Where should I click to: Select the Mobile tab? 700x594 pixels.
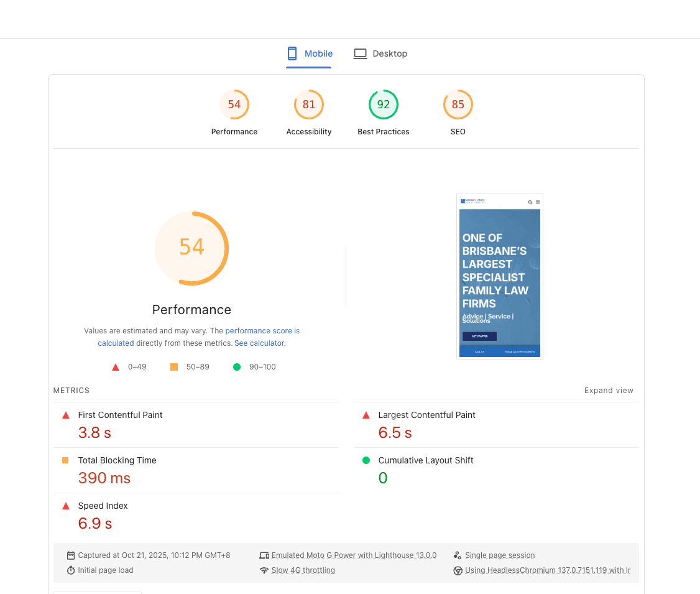pyautogui.click(x=309, y=53)
